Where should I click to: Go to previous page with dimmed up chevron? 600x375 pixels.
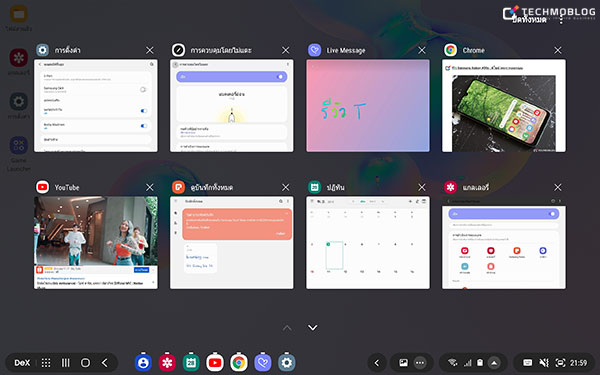coord(287,328)
